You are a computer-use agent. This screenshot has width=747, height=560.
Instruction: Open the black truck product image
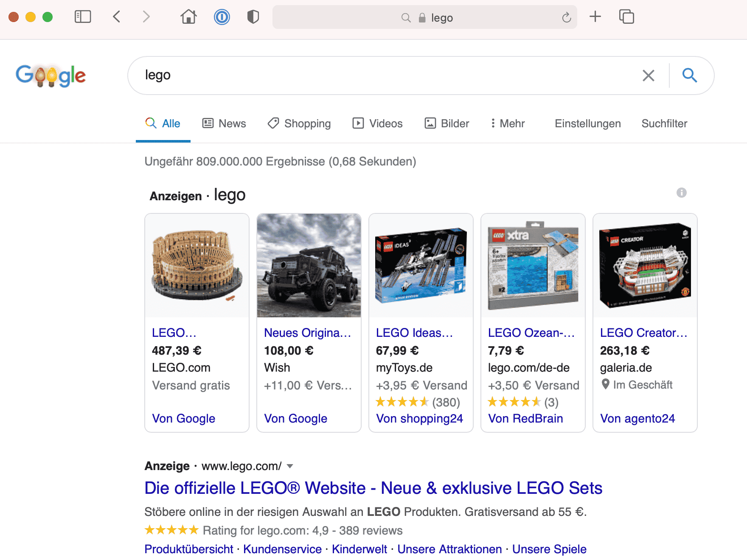tap(309, 266)
